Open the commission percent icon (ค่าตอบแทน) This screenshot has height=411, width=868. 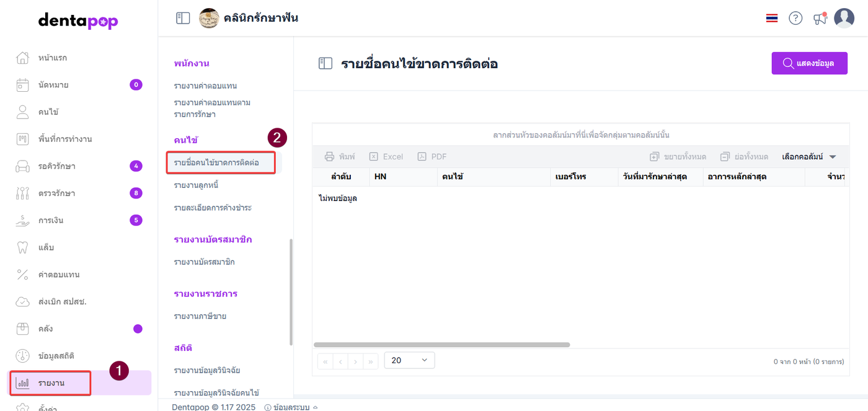(x=22, y=275)
